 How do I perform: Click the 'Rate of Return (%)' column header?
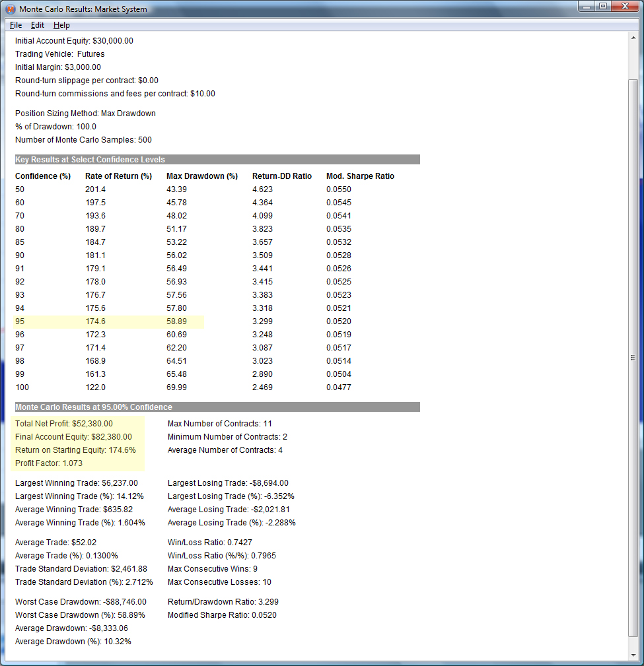(119, 176)
